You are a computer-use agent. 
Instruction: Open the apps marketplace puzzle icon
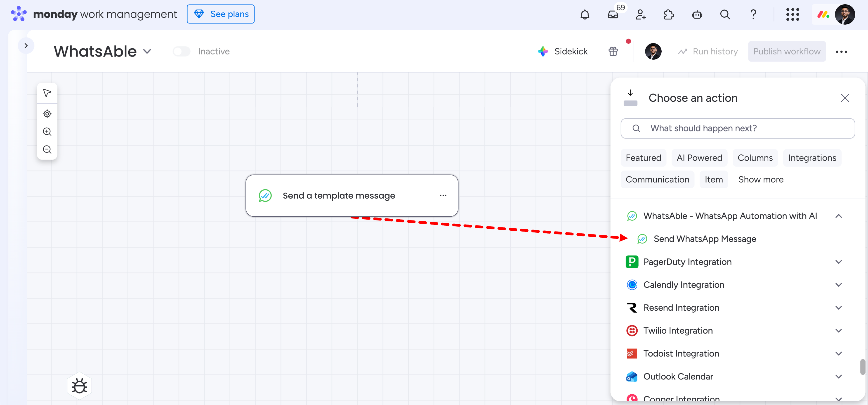pyautogui.click(x=669, y=14)
